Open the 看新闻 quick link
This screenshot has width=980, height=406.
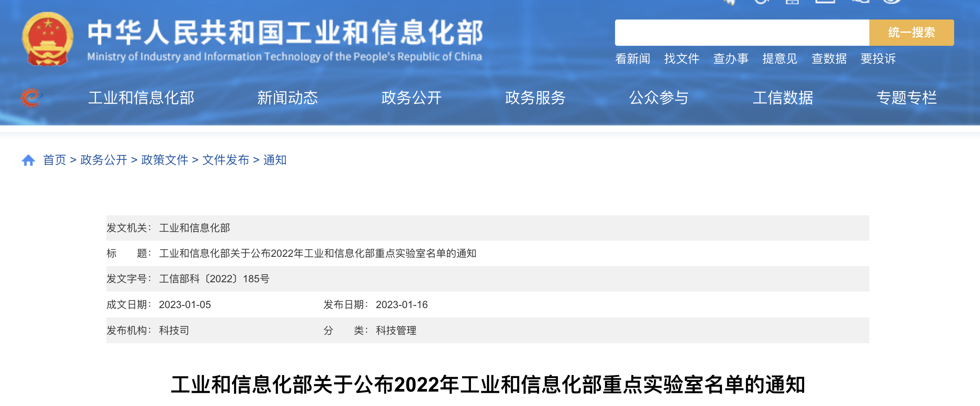tap(632, 58)
